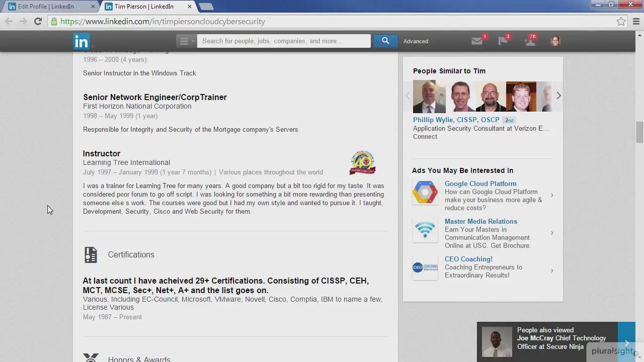Click first similar person photo
This screenshot has width=644, height=362.
point(429,97)
